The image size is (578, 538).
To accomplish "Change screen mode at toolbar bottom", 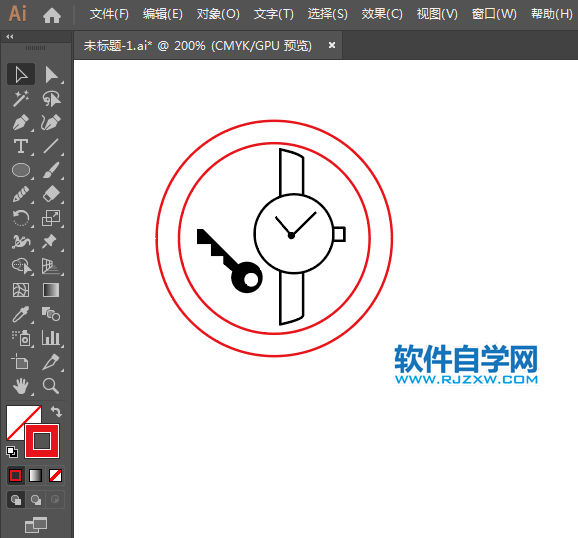I will [36, 525].
